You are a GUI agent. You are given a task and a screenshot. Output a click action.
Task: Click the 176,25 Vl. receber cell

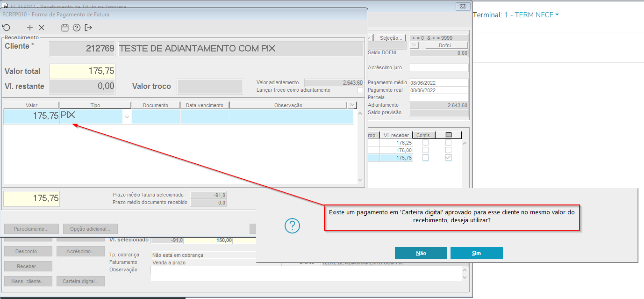click(397, 143)
